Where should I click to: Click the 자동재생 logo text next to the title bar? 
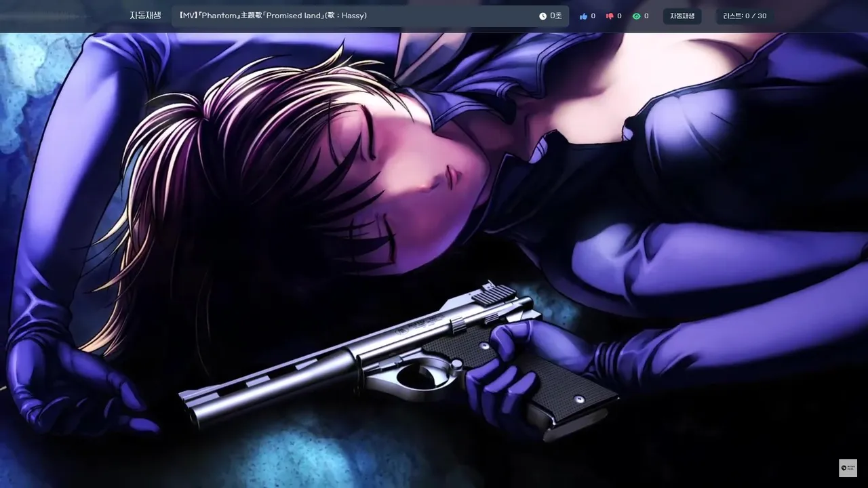145,16
